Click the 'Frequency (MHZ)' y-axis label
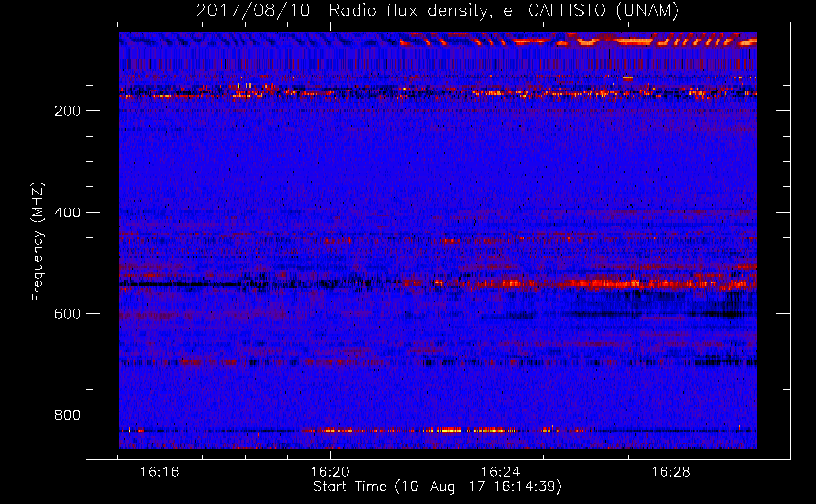 (38, 241)
